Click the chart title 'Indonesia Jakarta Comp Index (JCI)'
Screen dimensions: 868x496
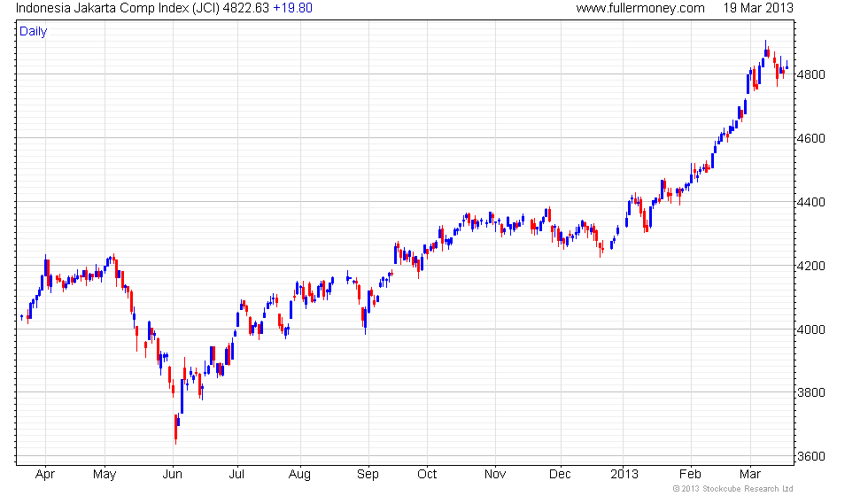pyautogui.click(x=118, y=8)
